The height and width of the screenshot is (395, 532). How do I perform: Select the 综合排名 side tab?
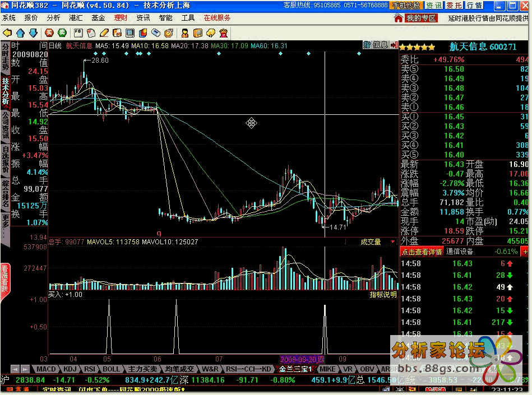[6, 194]
